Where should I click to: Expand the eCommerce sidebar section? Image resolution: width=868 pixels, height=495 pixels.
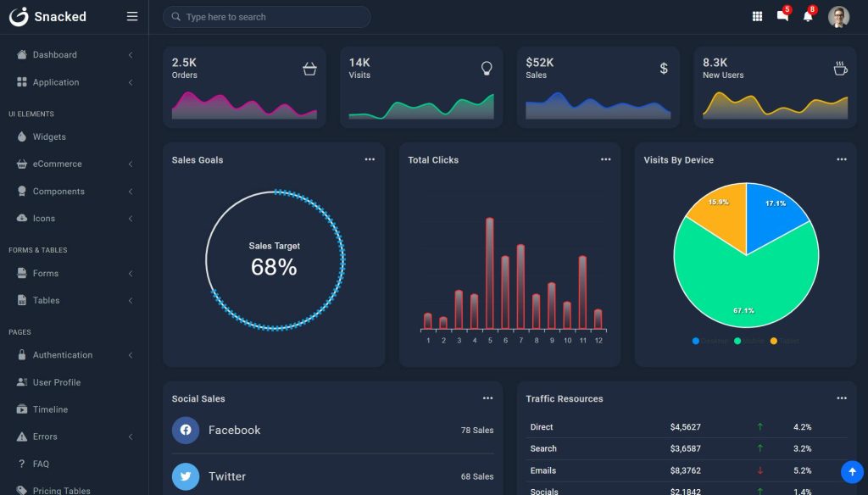[59, 164]
